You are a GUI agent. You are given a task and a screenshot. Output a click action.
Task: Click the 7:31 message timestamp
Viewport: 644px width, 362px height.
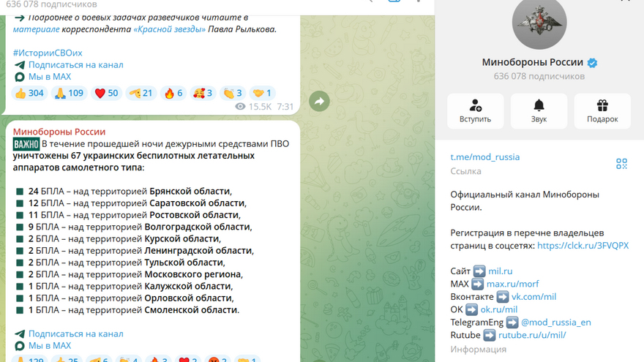[285, 107]
